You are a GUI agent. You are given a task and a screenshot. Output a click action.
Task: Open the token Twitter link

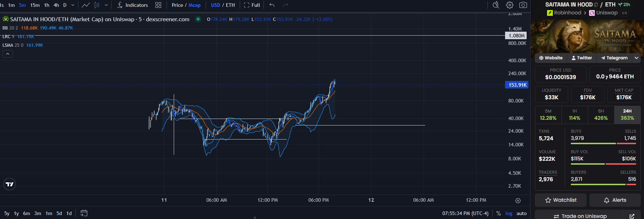tap(582, 58)
